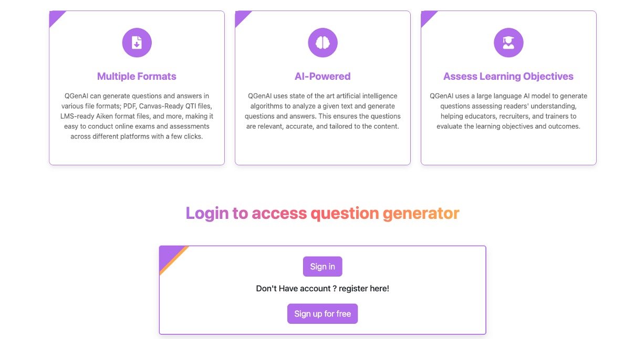Click the word "Login" in the gradient title
Image resolution: width=644 pixels, height=339 pixels.
click(207, 213)
